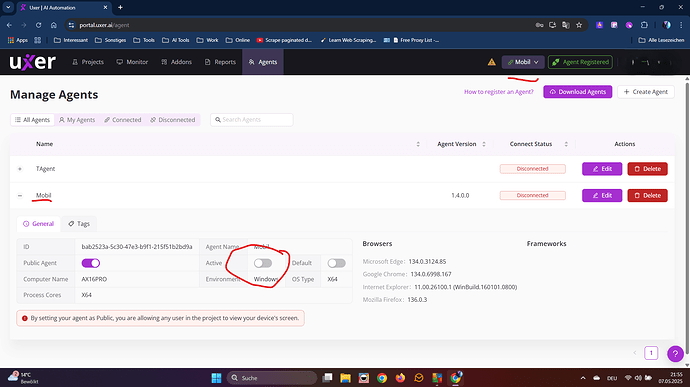The height and width of the screenshot is (387, 690).
Task: Click the yellow warning triangle icon
Action: pos(492,62)
